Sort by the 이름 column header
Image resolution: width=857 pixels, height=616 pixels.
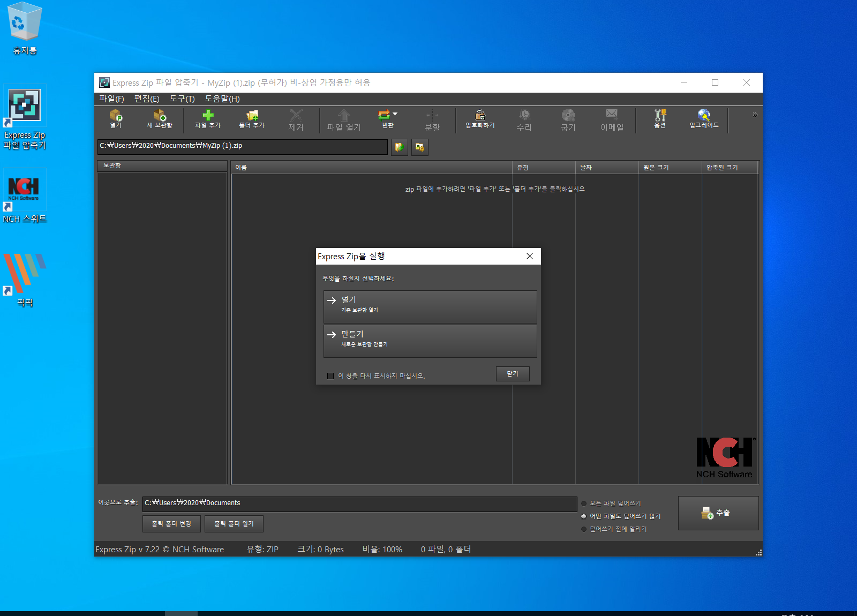(372, 168)
